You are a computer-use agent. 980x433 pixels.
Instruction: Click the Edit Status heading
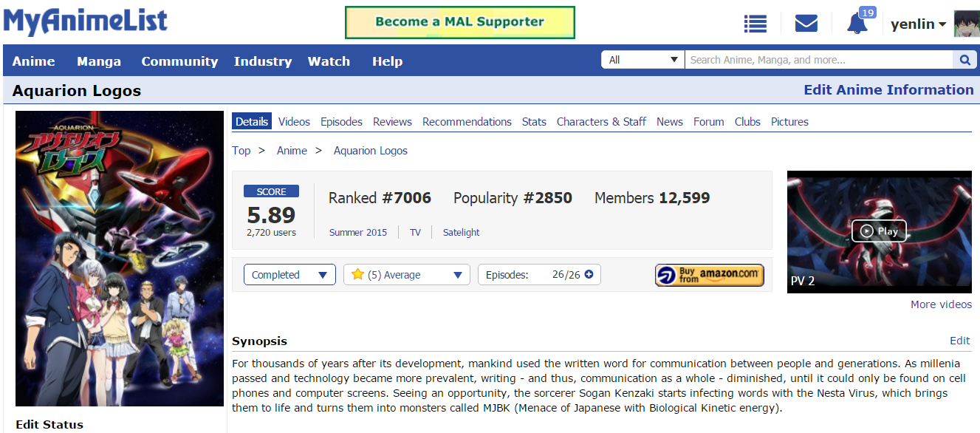click(49, 424)
